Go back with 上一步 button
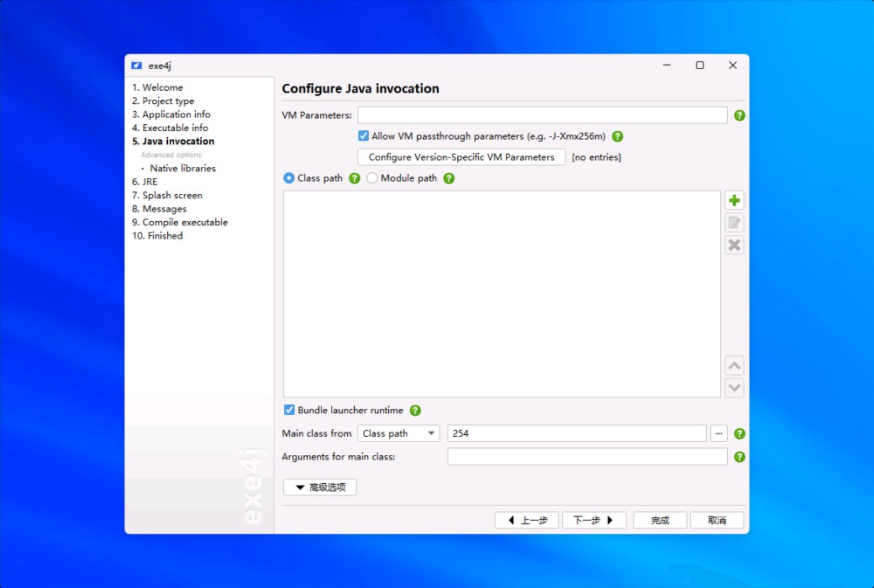 pyautogui.click(x=527, y=520)
